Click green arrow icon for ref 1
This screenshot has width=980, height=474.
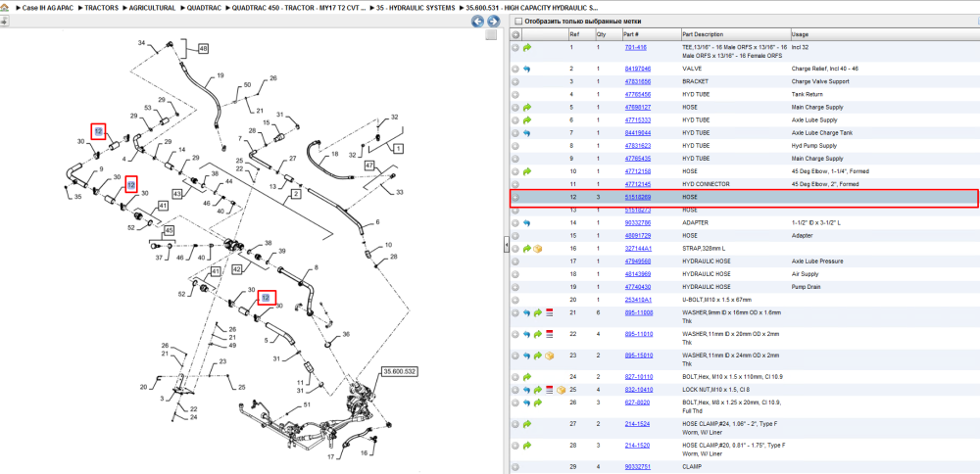coord(527,47)
